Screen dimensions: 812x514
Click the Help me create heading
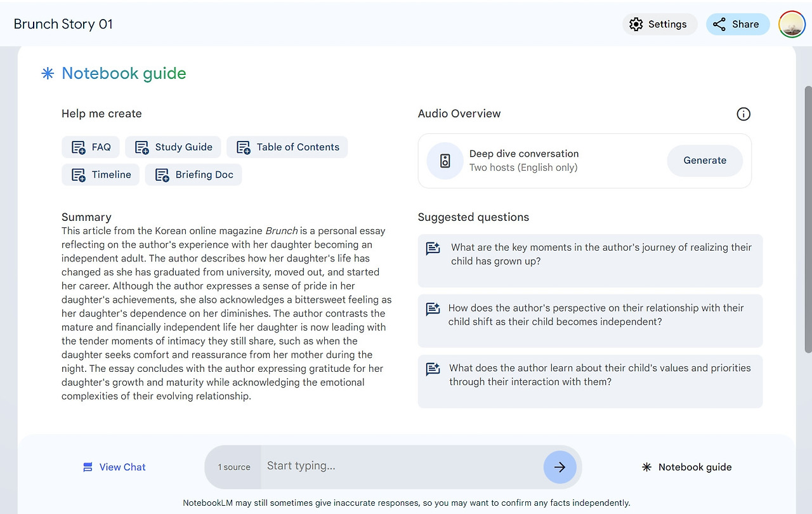pos(101,114)
